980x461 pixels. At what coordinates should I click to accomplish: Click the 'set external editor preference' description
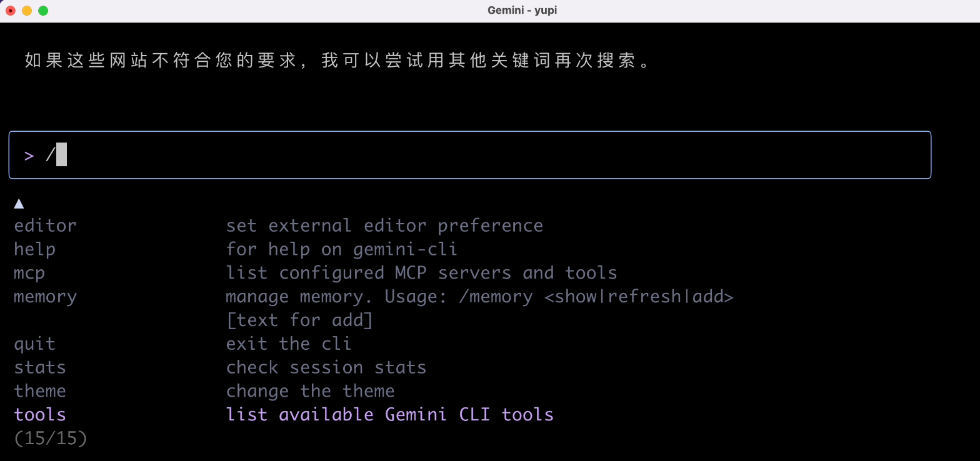click(x=384, y=225)
